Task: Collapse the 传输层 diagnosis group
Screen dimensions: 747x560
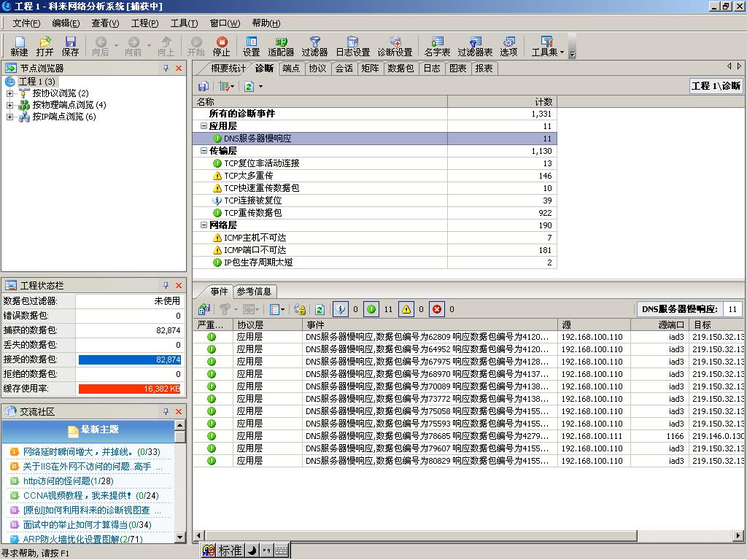Action: coord(204,151)
